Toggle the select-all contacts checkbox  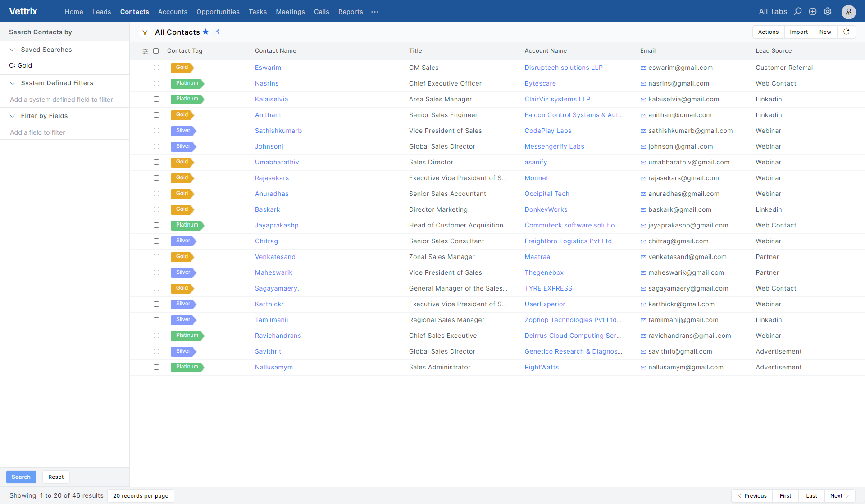(x=156, y=51)
